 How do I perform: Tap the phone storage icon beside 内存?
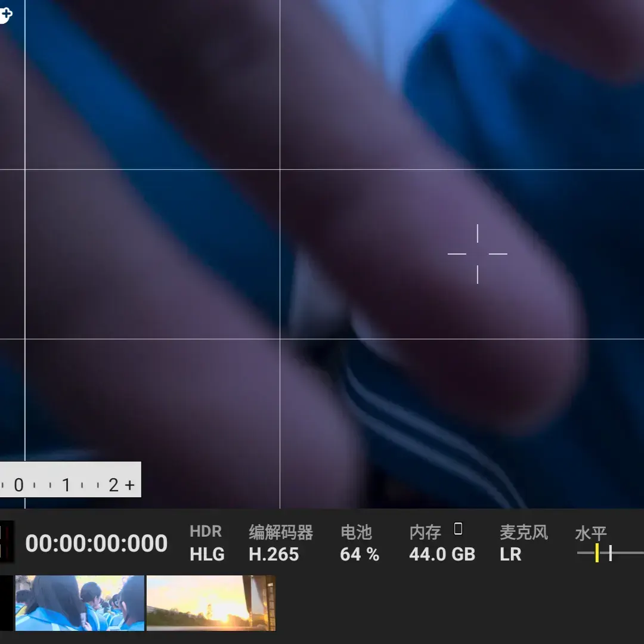[x=459, y=528]
